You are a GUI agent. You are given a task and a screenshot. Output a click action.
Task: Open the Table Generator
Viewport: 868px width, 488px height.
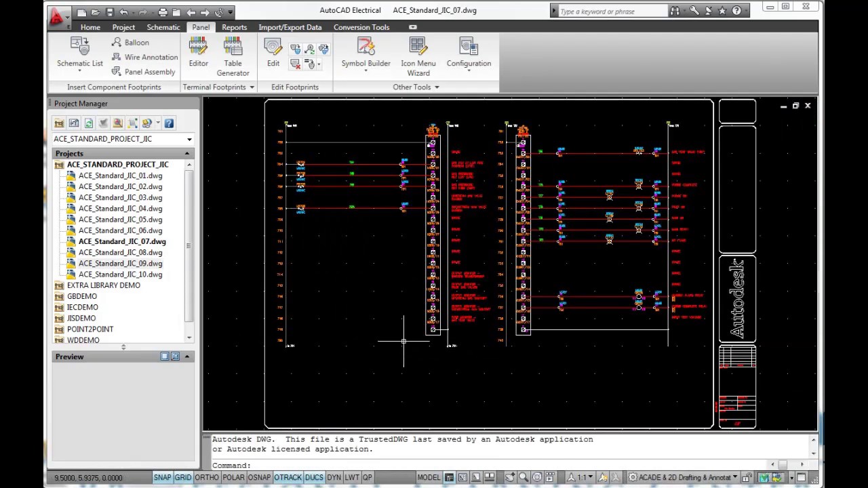[x=233, y=56]
